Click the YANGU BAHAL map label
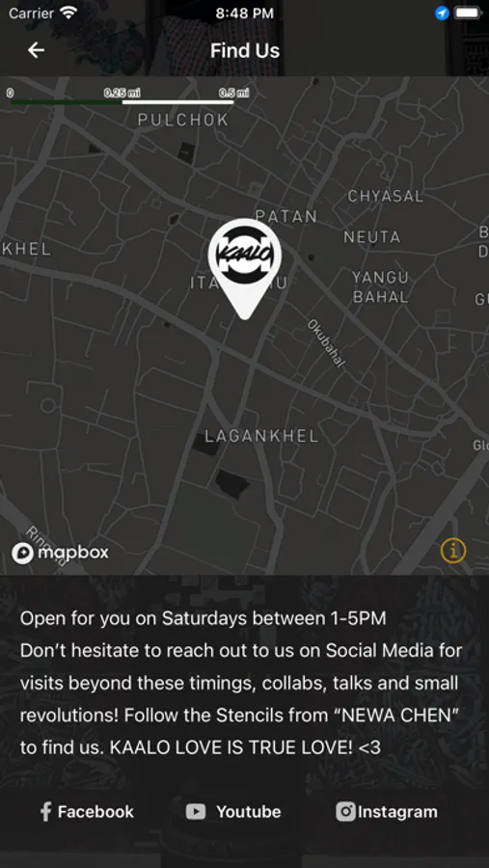 click(380, 286)
